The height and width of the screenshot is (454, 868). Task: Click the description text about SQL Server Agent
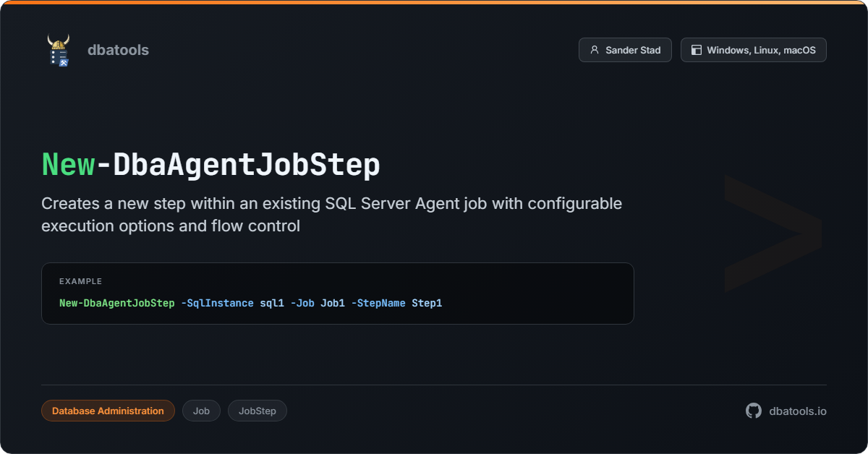pos(331,215)
